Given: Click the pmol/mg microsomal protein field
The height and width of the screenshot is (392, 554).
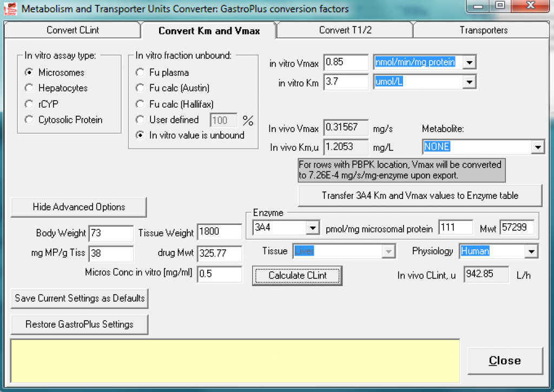Looking at the screenshot, I should 456,228.
